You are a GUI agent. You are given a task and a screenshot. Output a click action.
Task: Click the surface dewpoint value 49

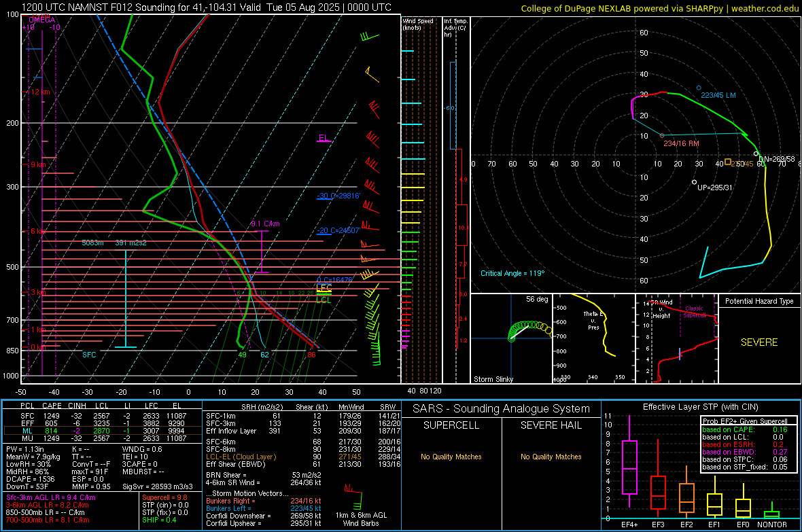pos(242,355)
